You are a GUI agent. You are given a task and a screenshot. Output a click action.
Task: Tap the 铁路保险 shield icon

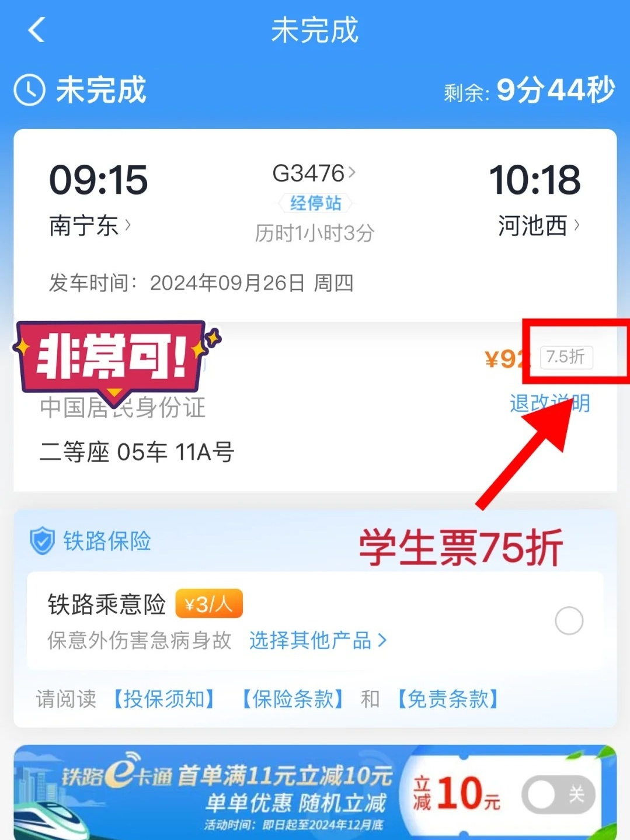pyautogui.click(x=42, y=541)
